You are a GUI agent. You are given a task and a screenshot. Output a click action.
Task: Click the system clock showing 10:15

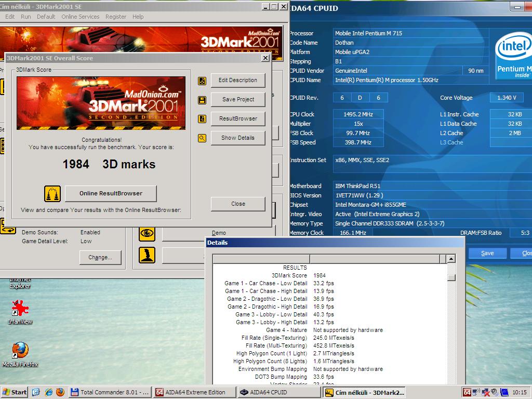click(519, 392)
